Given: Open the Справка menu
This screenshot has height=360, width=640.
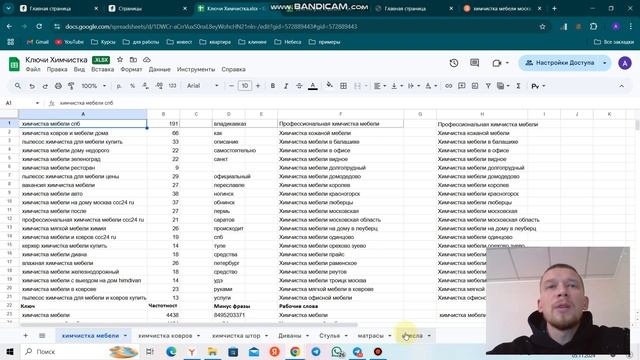Looking at the screenshot, I should pyautogui.click(x=233, y=69).
